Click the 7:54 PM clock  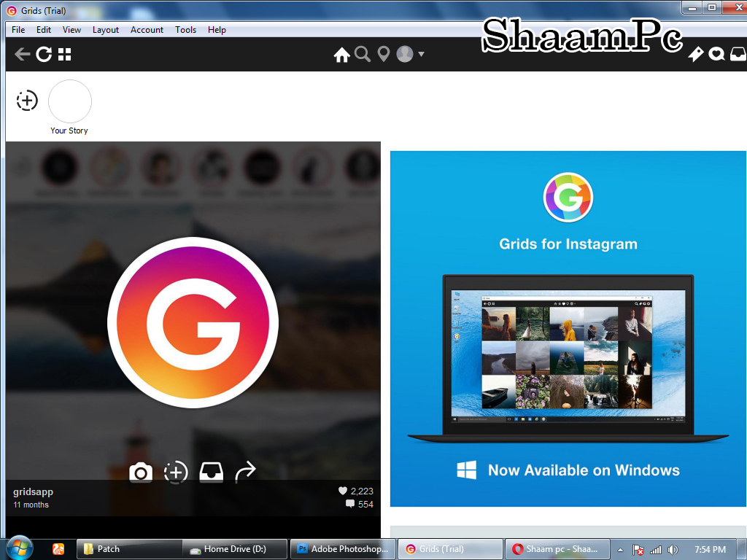(710, 550)
